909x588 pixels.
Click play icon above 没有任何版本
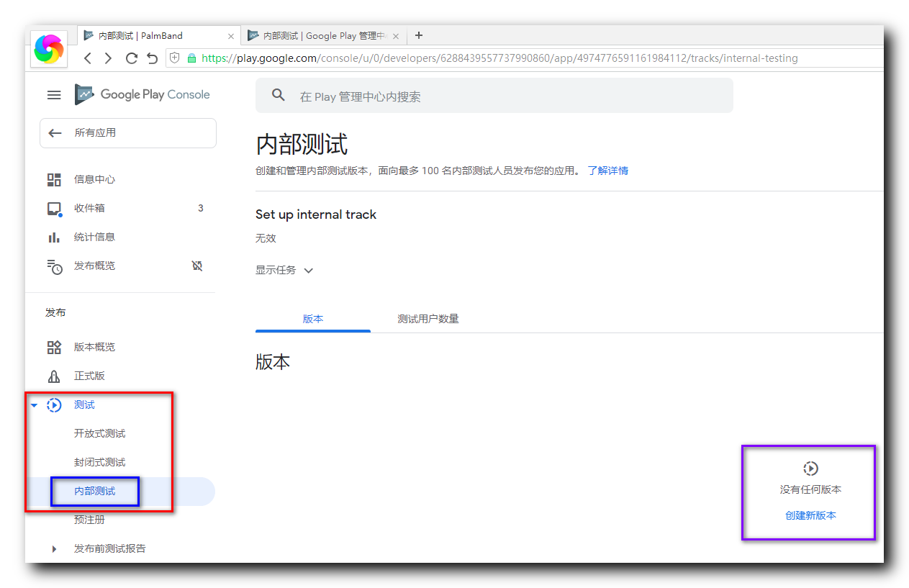[x=810, y=469]
